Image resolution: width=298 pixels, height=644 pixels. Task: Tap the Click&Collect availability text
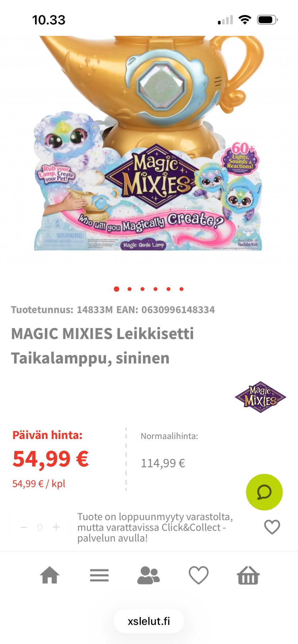155,527
